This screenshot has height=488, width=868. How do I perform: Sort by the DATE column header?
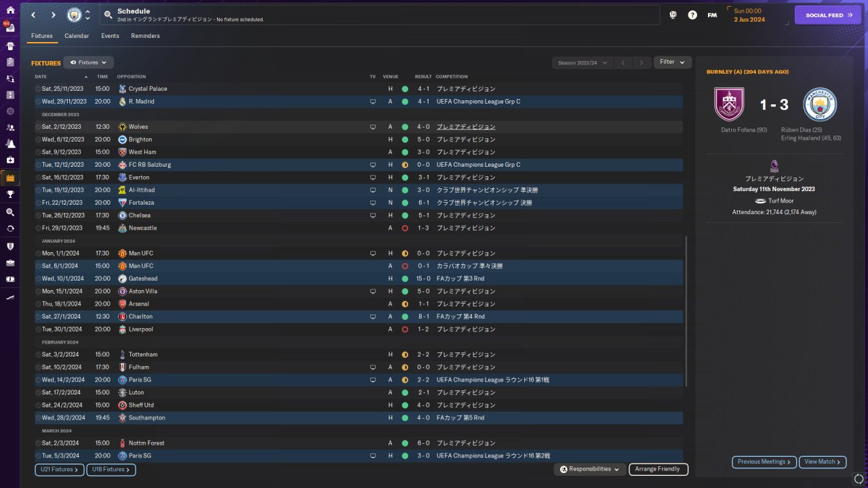[41, 77]
